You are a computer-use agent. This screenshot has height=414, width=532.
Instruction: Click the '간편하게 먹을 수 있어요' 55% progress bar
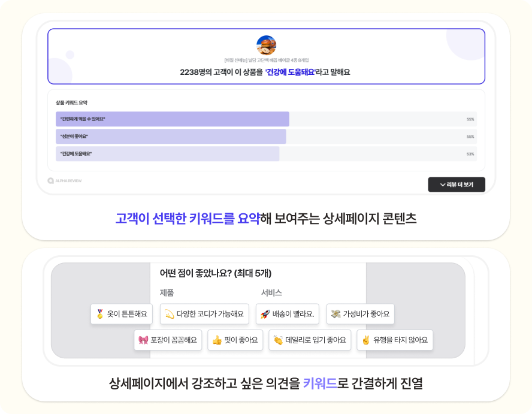[180, 119]
